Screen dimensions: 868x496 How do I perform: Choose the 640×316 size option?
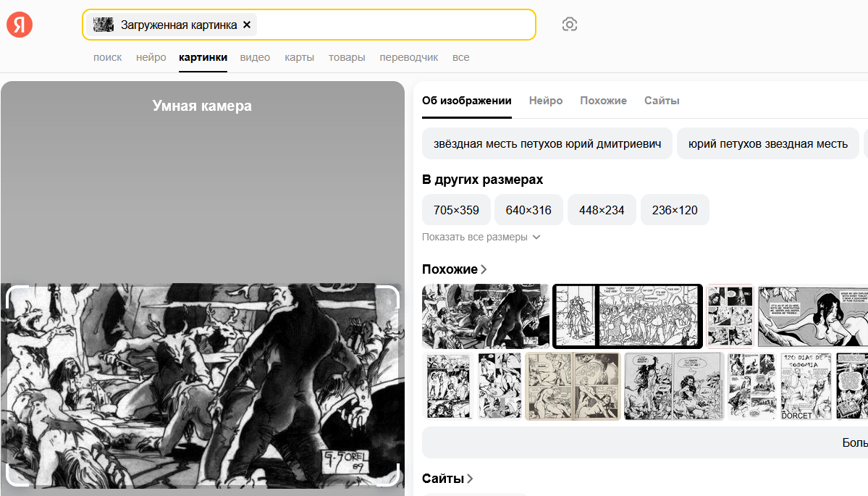tap(528, 210)
